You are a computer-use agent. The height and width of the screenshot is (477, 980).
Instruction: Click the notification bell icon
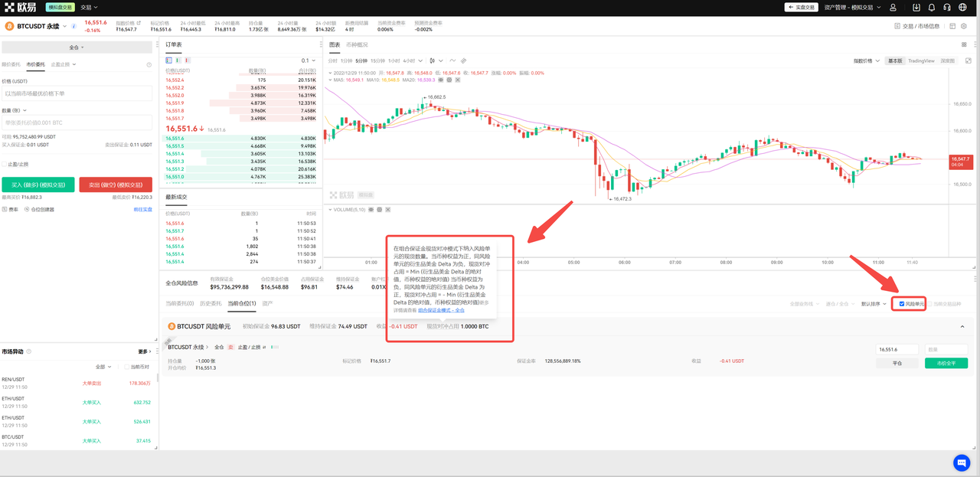932,8
